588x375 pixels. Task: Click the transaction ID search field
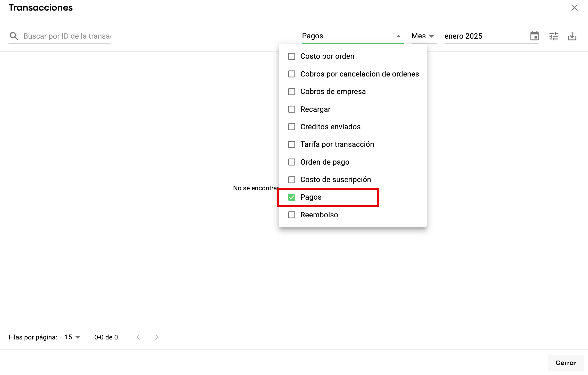[x=67, y=36]
